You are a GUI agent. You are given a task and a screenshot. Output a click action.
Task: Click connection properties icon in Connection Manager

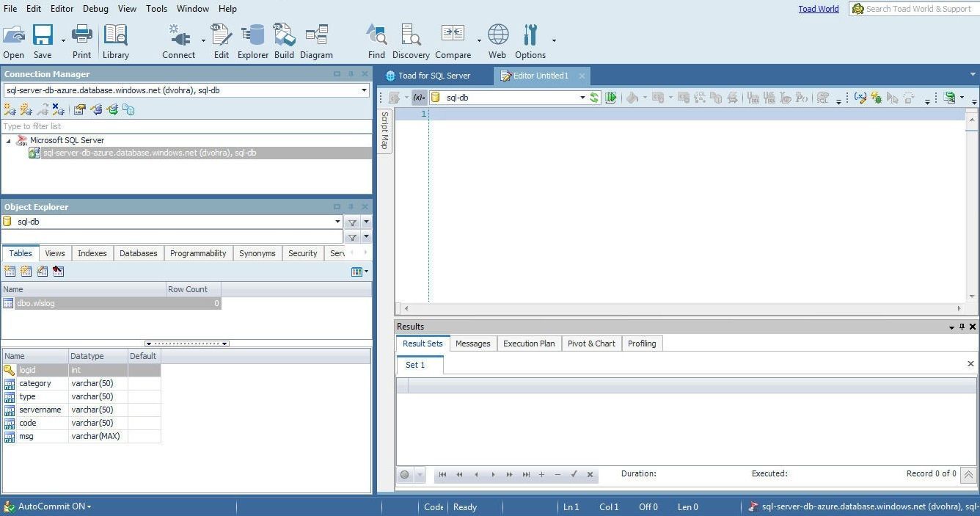coord(80,109)
